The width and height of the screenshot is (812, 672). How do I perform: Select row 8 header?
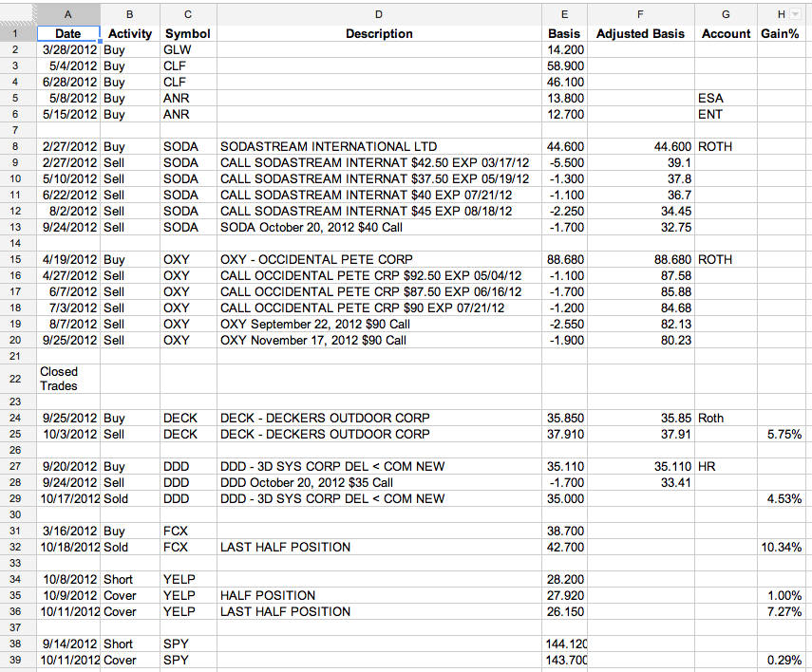(x=15, y=146)
